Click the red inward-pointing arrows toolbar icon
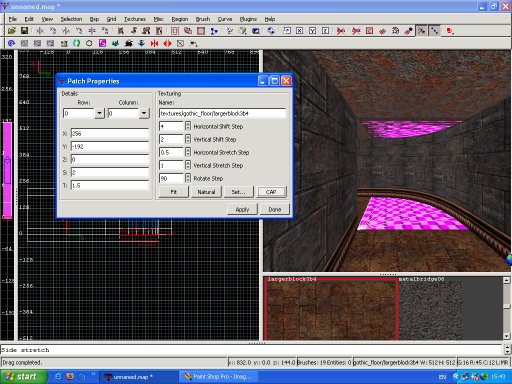This screenshot has height=384, width=512. click(x=154, y=43)
